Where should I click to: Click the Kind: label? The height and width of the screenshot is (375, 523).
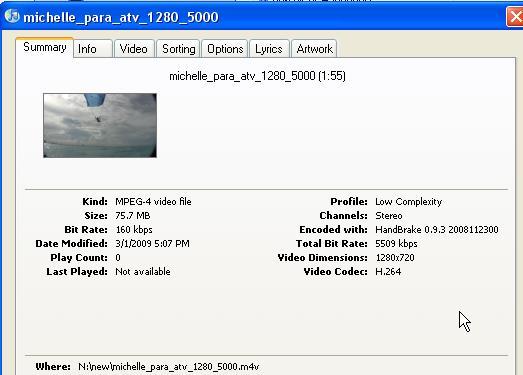point(95,202)
